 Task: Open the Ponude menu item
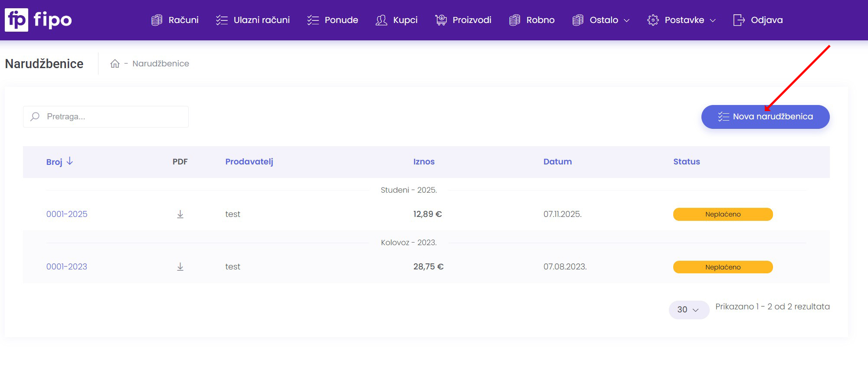333,20
